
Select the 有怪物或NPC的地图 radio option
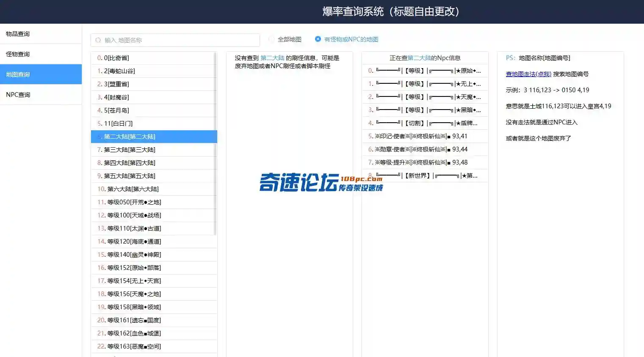click(346, 39)
